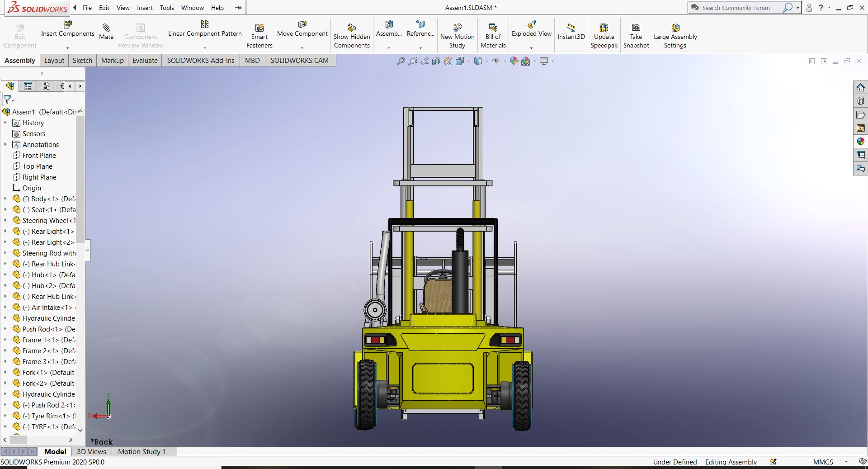Click the Mate tool icon
The height and width of the screenshot is (469, 868).
coord(106,28)
